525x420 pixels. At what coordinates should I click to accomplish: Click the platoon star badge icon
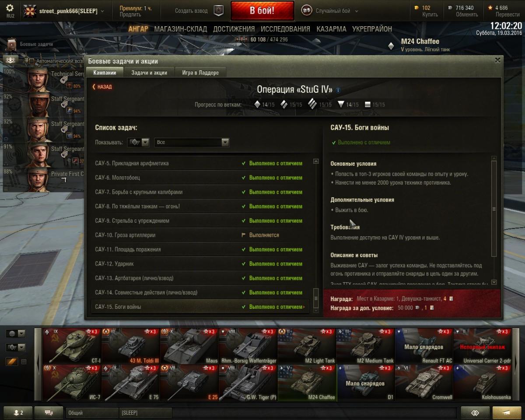(219, 11)
